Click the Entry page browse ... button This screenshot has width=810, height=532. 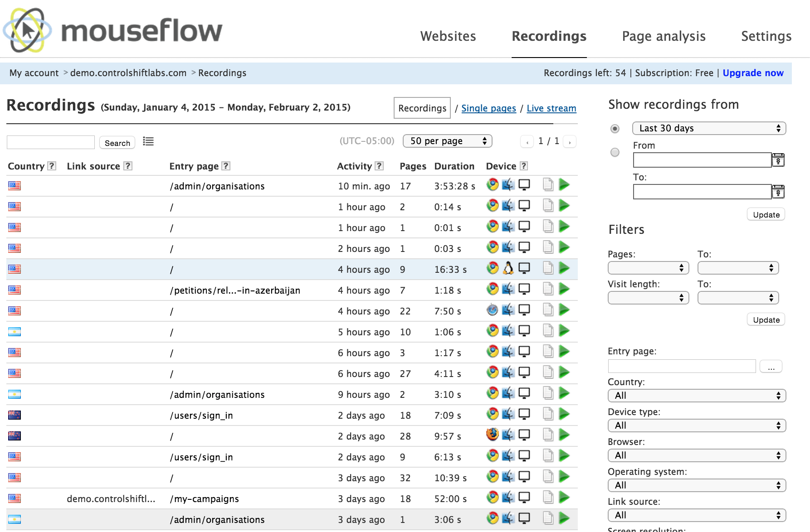771,366
